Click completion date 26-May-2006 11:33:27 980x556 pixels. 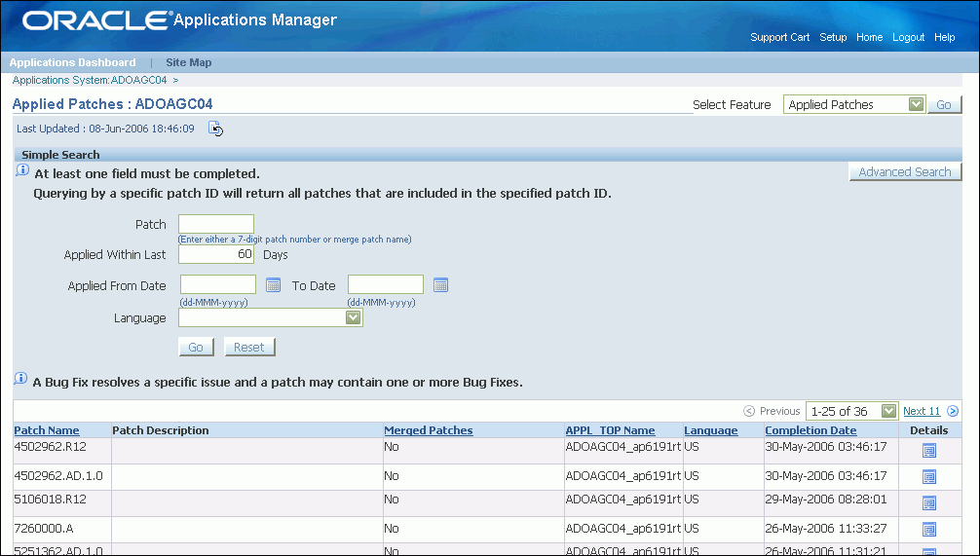click(x=826, y=529)
